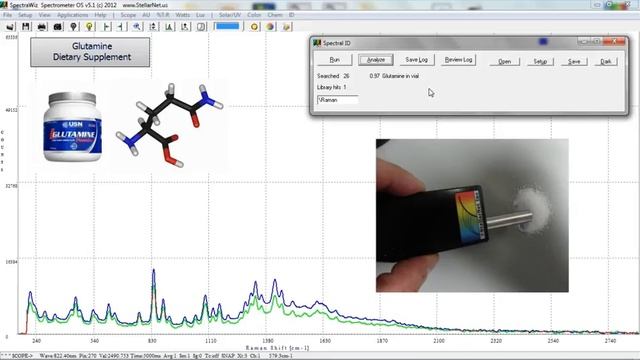Open the Color menu item
This screenshot has width=640, height=360.
pos(254,15)
